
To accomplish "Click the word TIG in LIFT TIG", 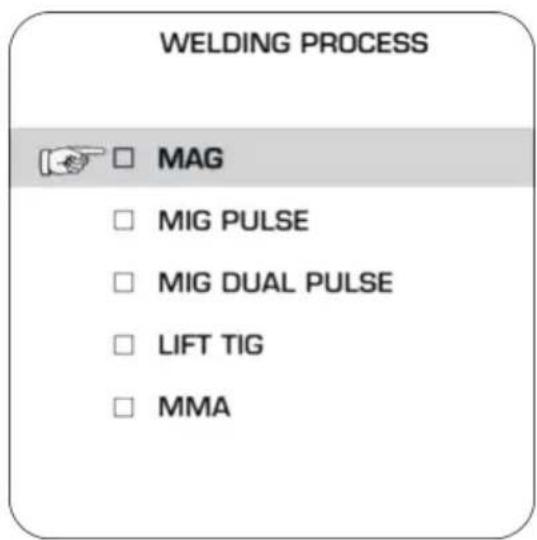I will [x=243, y=345].
